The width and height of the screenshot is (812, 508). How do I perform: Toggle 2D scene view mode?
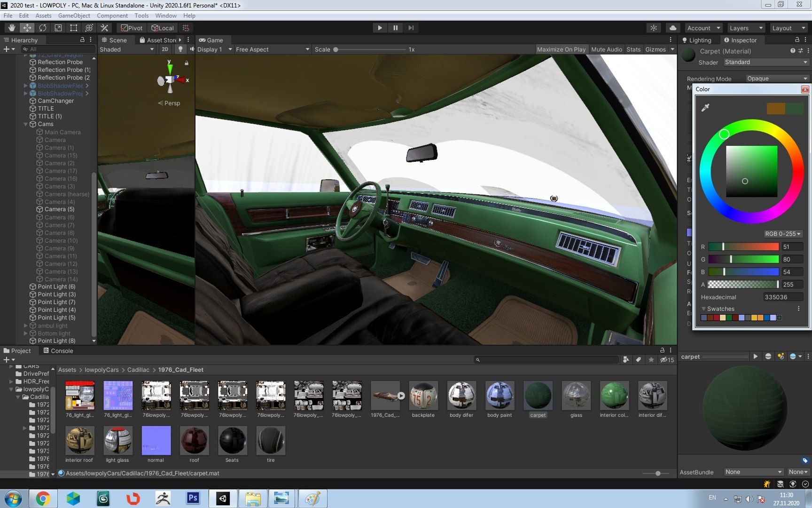(x=165, y=49)
